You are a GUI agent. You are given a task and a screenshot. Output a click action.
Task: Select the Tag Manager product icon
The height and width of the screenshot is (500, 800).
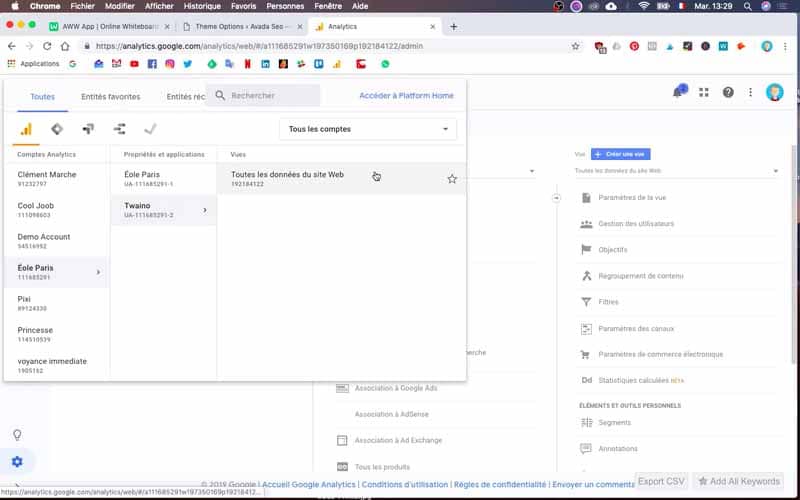pyautogui.click(x=57, y=129)
